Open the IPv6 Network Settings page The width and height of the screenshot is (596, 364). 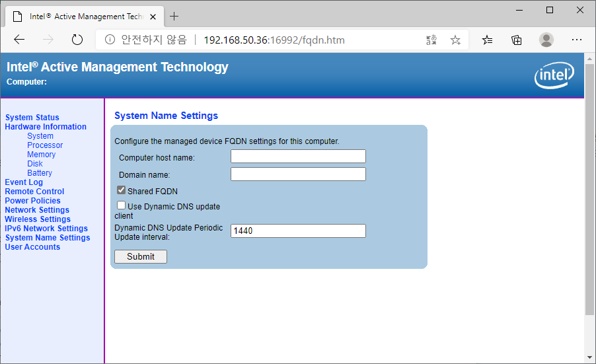tap(46, 229)
